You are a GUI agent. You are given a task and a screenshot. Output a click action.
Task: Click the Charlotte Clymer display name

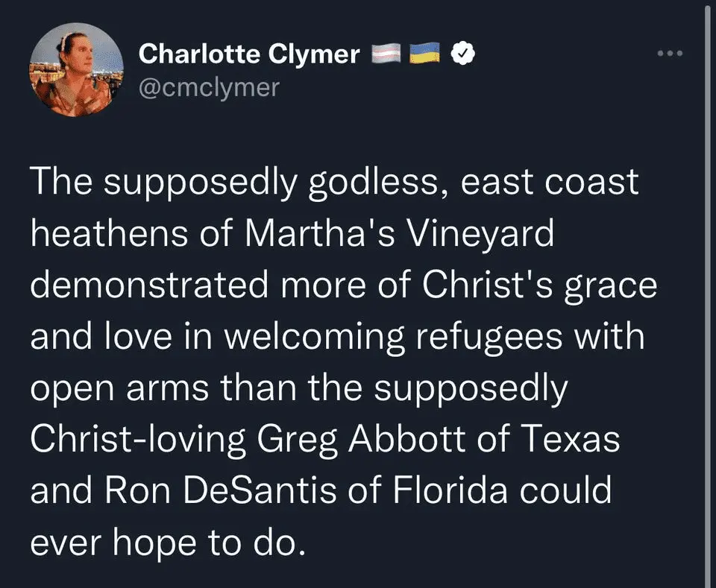[250, 54]
